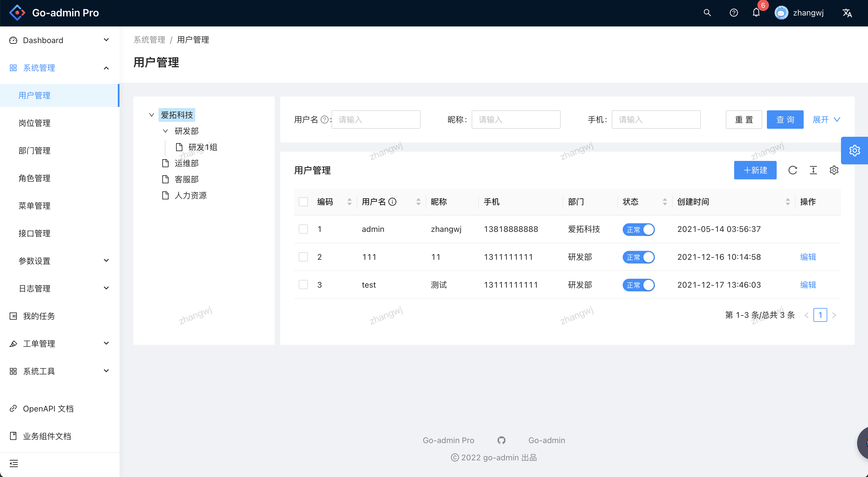Open 菜单管理 in the sidebar menu
The image size is (868, 477).
click(34, 206)
